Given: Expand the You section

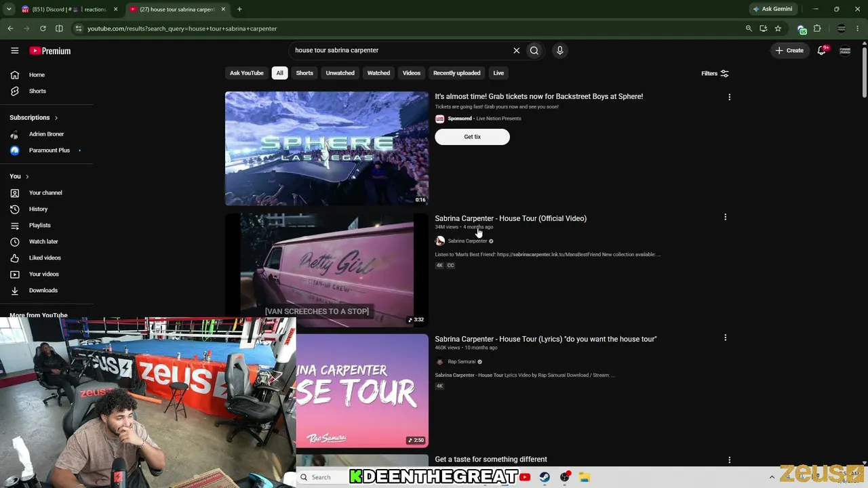Looking at the screenshot, I should (x=19, y=176).
